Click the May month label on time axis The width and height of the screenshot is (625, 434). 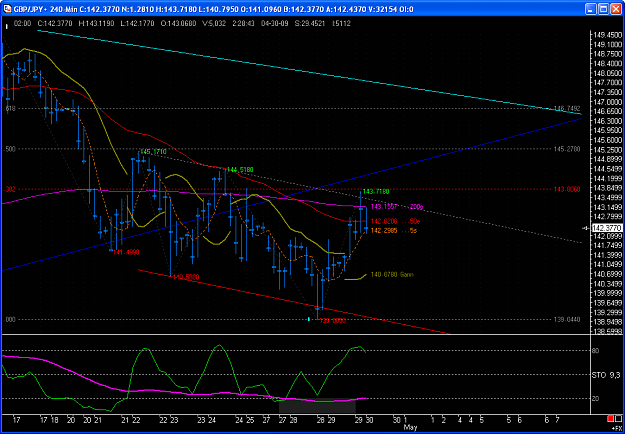point(410,427)
